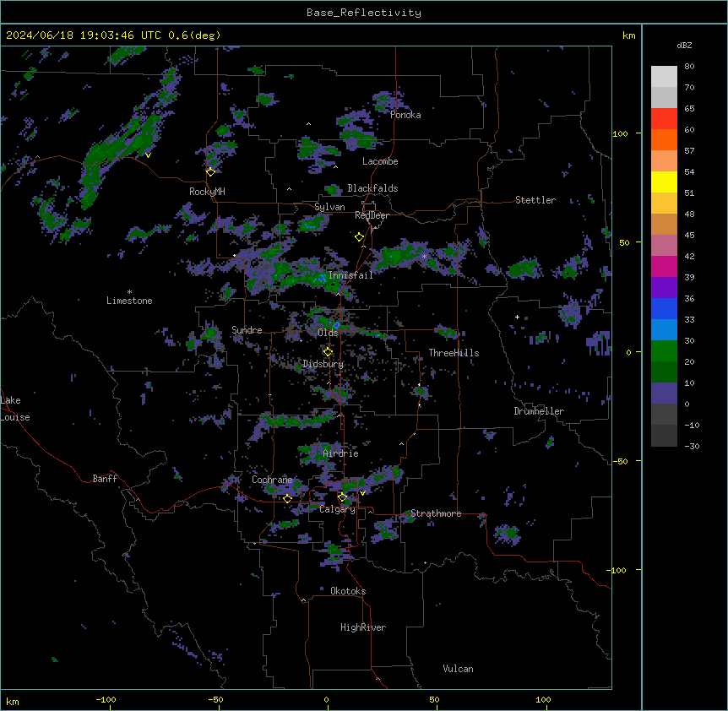Click the dBZ legend heading

click(x=684, y=45)
